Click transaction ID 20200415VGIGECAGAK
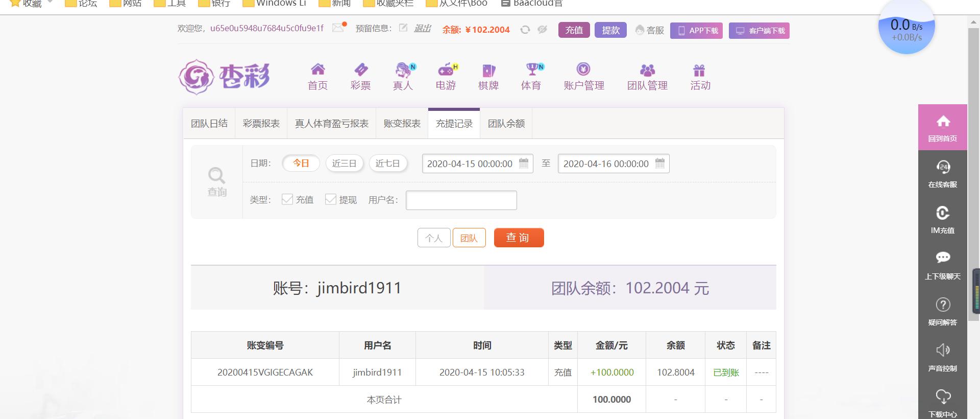This screenshot has width=980, height=419. click(x=265, y=373)
